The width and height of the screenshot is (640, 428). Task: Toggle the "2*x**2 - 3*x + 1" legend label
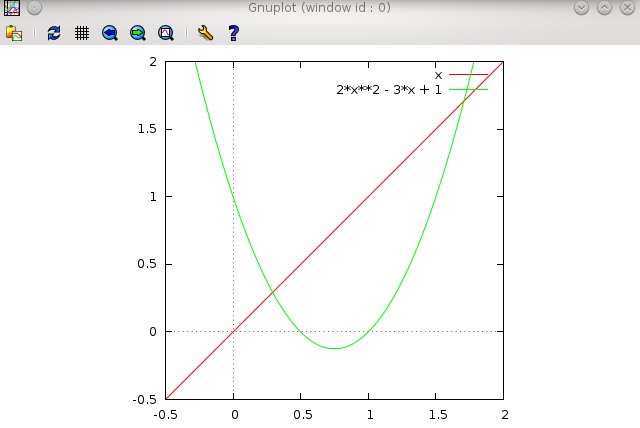point(389,89)
